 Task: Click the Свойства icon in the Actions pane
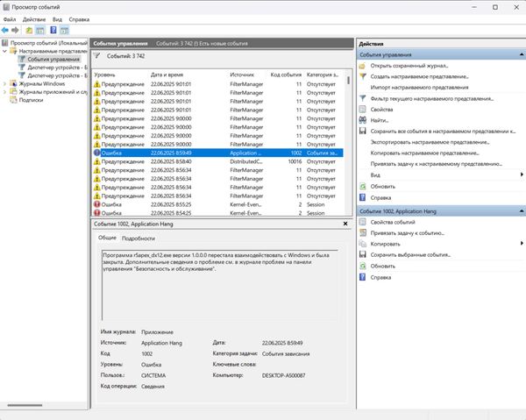point(362,110)
